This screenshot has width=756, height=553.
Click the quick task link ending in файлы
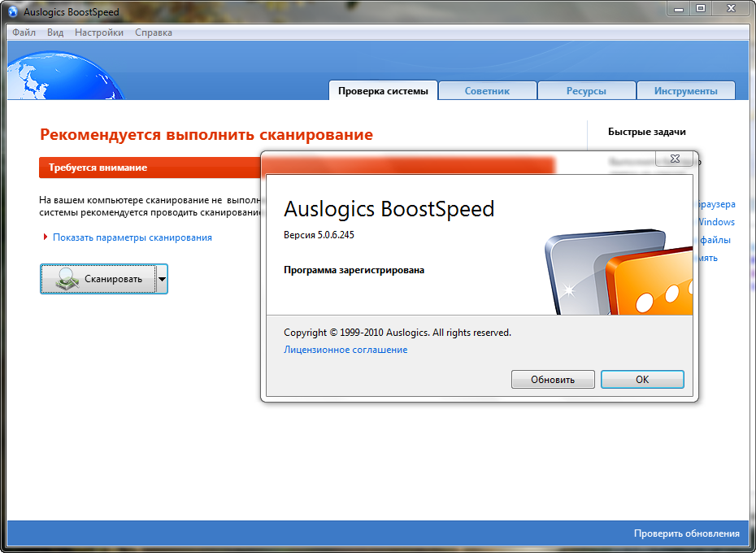pos(715,240)
